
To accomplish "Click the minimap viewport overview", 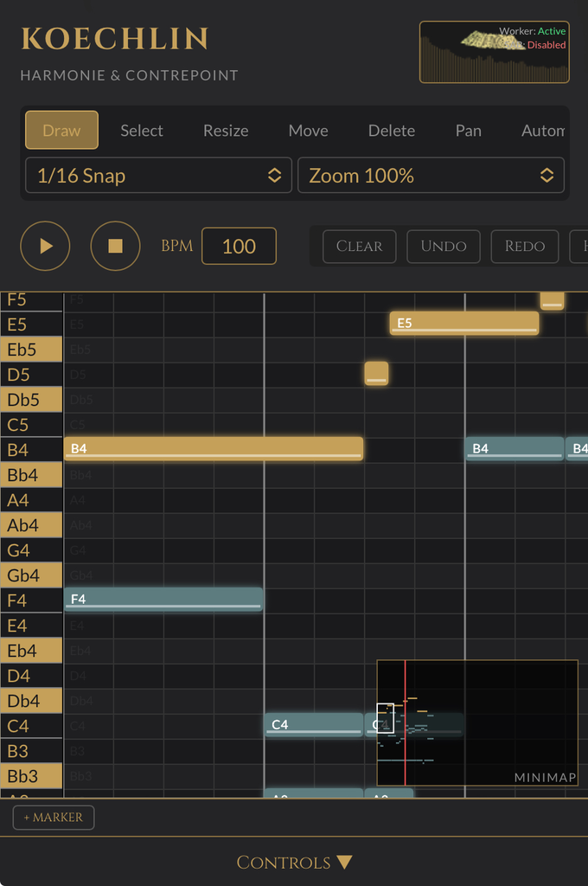I will (x=477, y=722).
